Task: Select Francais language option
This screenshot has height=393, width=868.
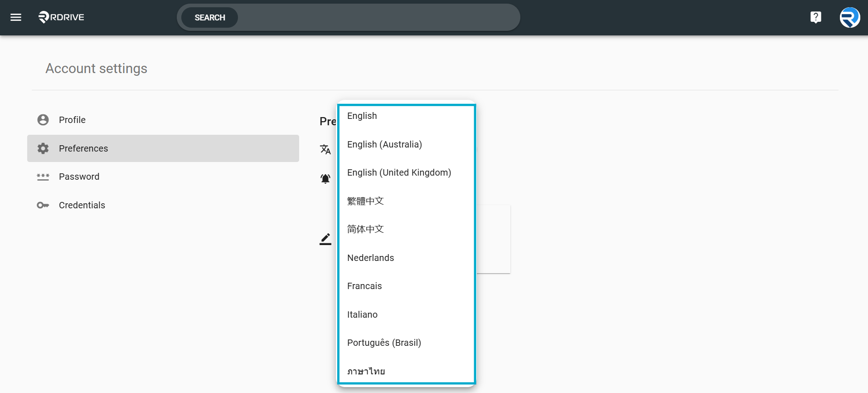Action: pos(407,286)
